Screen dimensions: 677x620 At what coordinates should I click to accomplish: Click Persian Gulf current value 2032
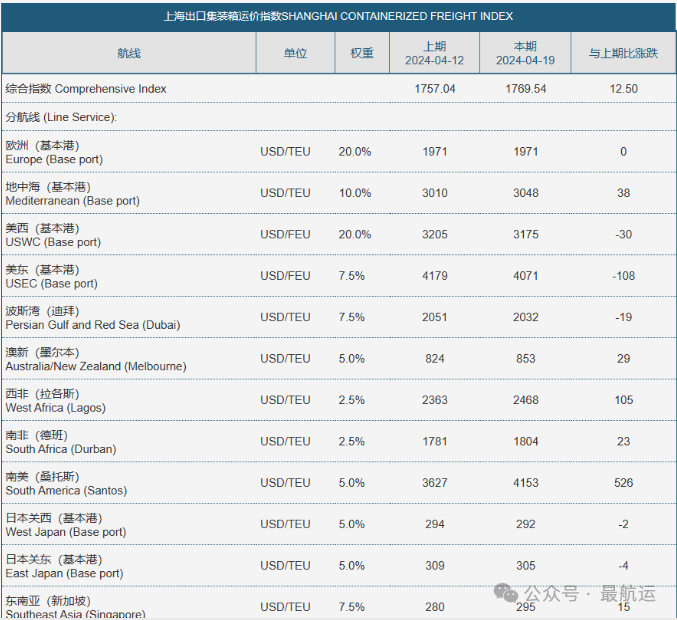click(x=525, y=317)
